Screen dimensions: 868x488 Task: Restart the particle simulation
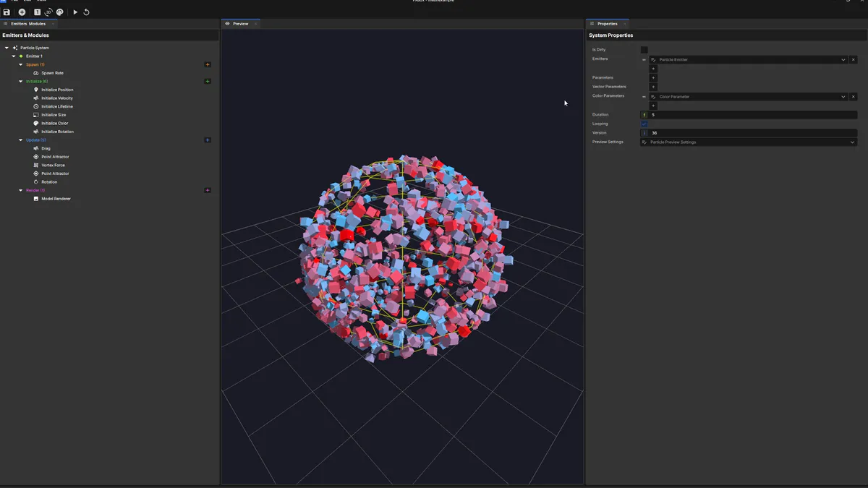(x=86, y=12)
